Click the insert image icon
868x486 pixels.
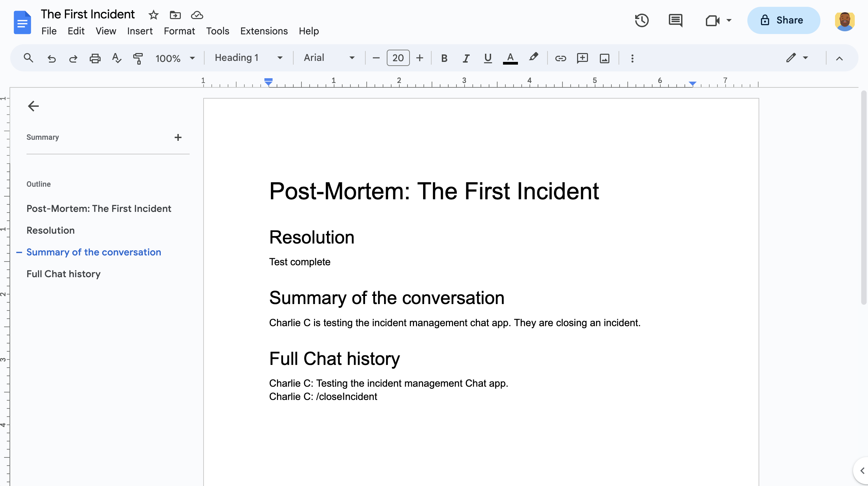point(605,58)
